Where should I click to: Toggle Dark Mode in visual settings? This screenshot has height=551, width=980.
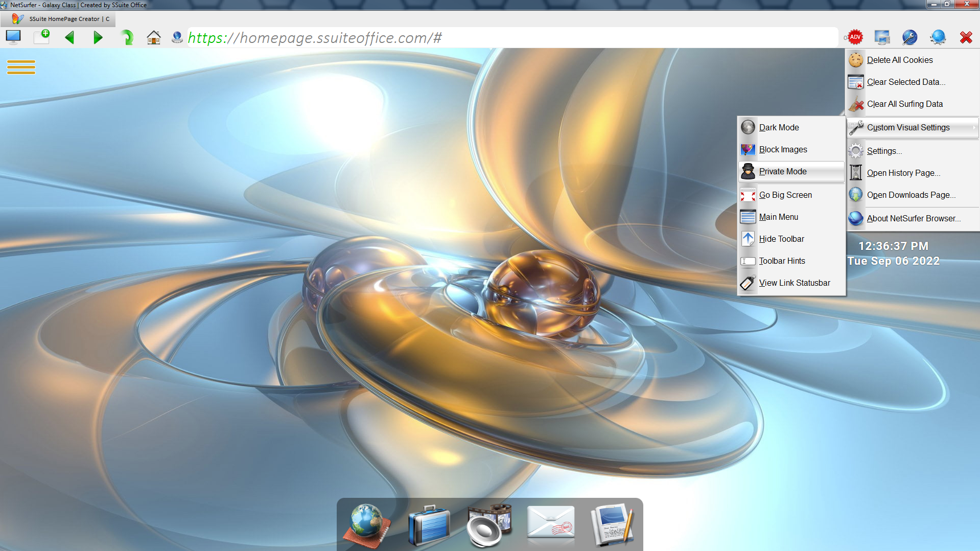779,127
